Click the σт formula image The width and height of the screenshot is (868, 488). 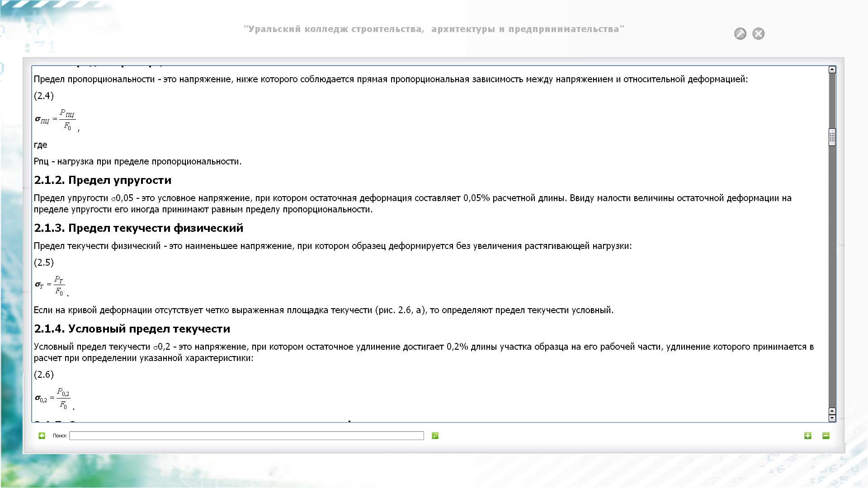coord(50,286)
